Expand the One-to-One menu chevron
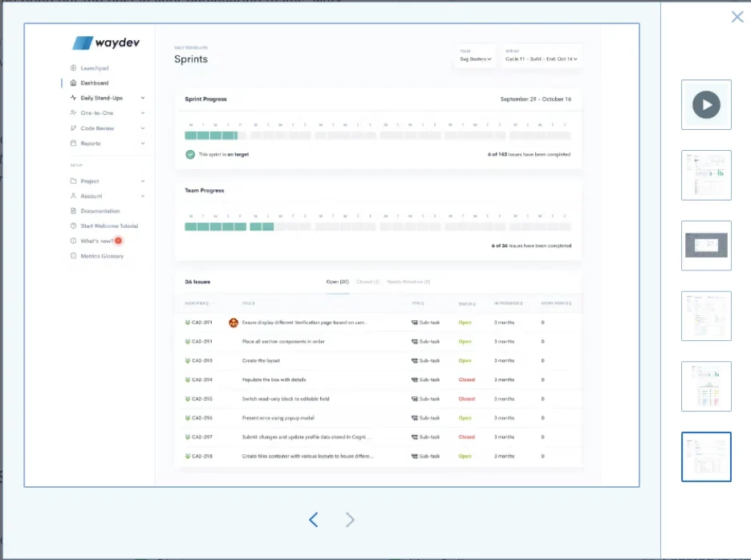751x560 pixels. (143, 113)
